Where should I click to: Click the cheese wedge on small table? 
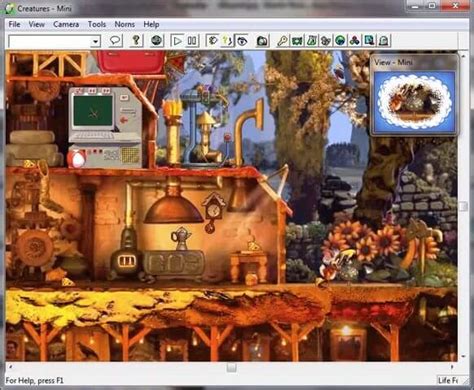253,246
